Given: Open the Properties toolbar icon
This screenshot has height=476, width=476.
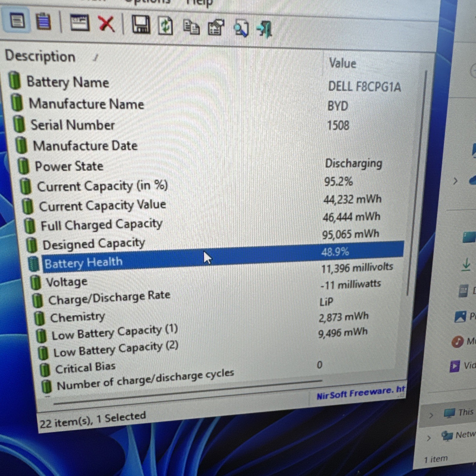Looking at the screenshot, I should point(216,27).
